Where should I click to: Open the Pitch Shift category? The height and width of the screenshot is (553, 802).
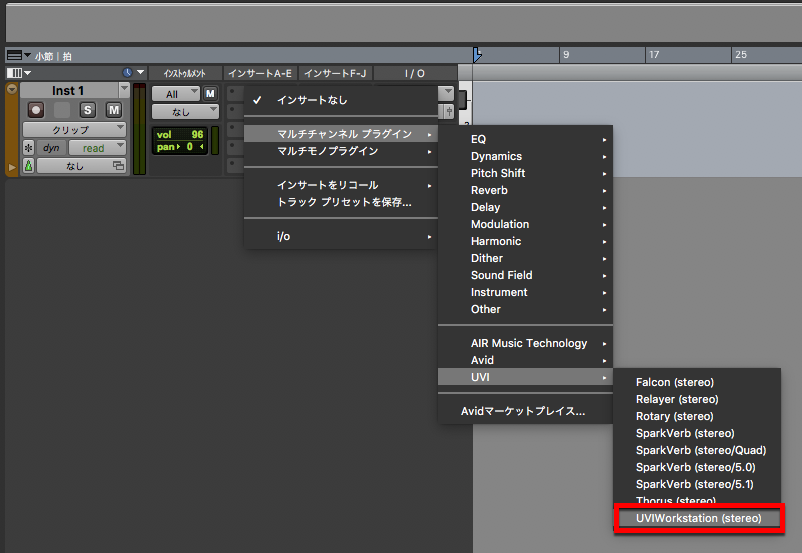[x=525, y=173]
